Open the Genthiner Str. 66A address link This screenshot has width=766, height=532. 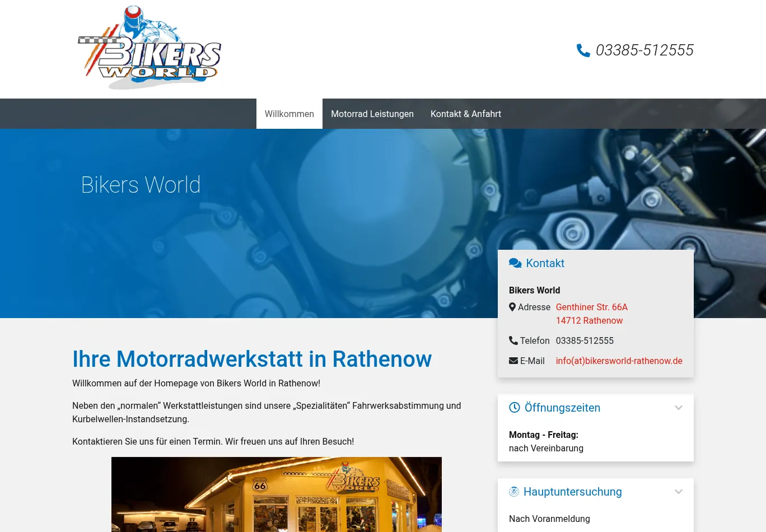click(x=591, y=307)
